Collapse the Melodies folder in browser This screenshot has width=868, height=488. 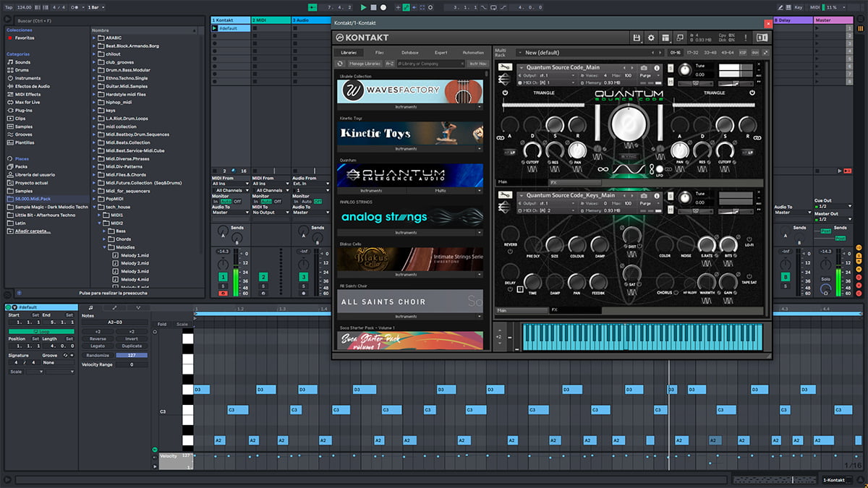click(x=103, y=247)
